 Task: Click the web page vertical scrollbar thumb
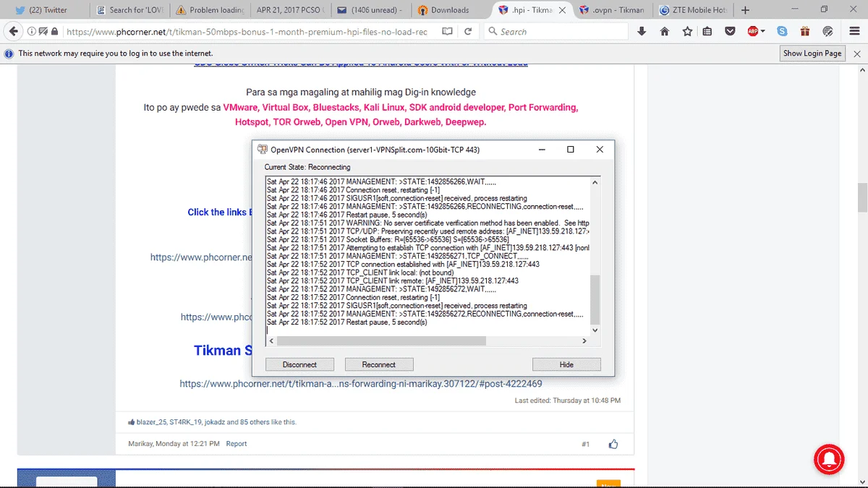862,197
